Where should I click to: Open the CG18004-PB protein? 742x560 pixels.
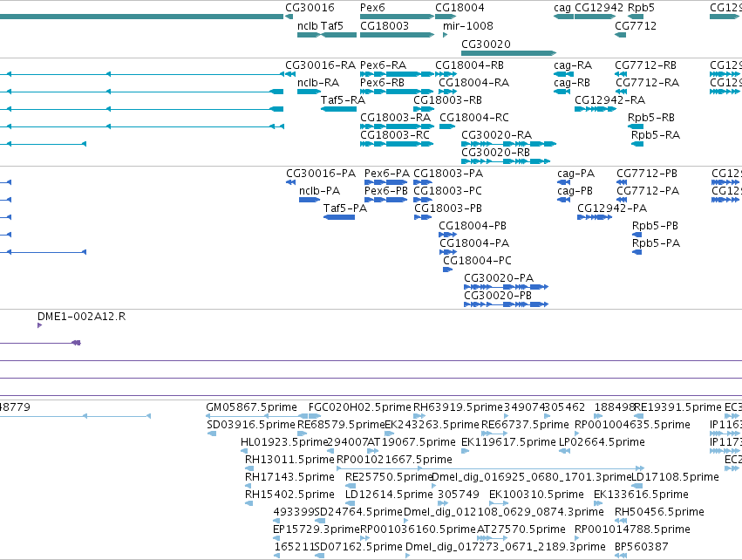[x=447, y=235]
